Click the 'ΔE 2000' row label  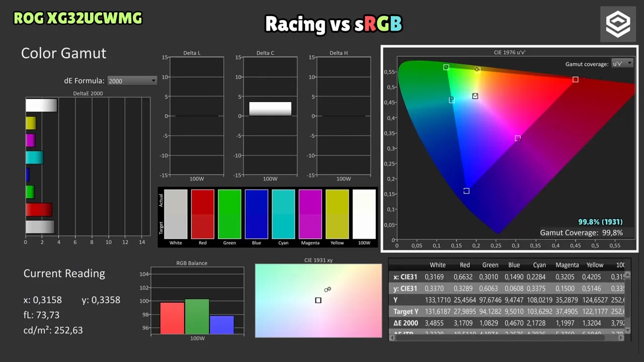pos(406,323)
